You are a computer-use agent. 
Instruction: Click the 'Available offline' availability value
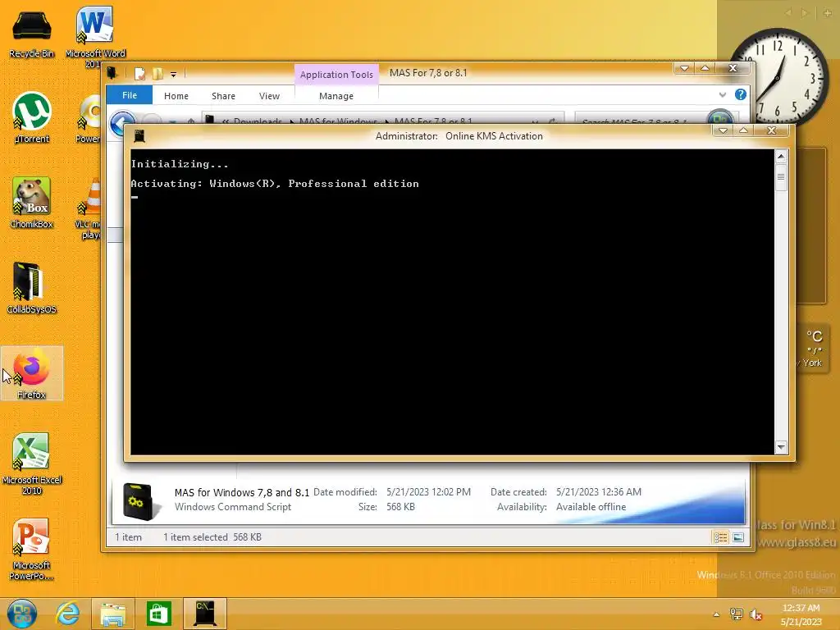pyautogui.click(x=591, y=507)
